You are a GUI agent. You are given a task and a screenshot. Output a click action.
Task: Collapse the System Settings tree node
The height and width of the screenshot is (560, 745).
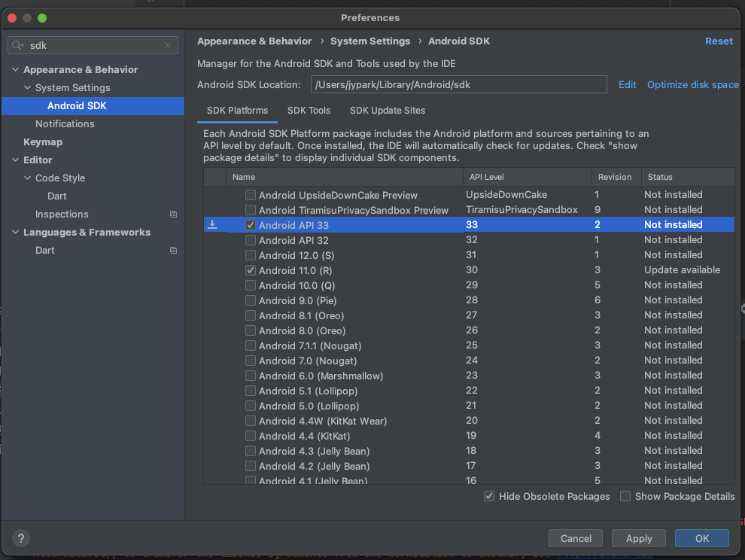(28, 87)
